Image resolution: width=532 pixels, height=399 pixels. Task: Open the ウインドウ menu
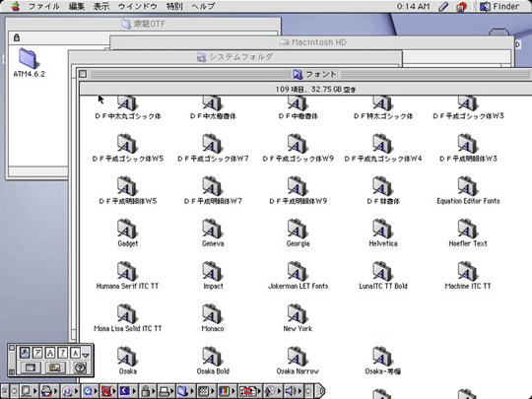click(137, 6)
